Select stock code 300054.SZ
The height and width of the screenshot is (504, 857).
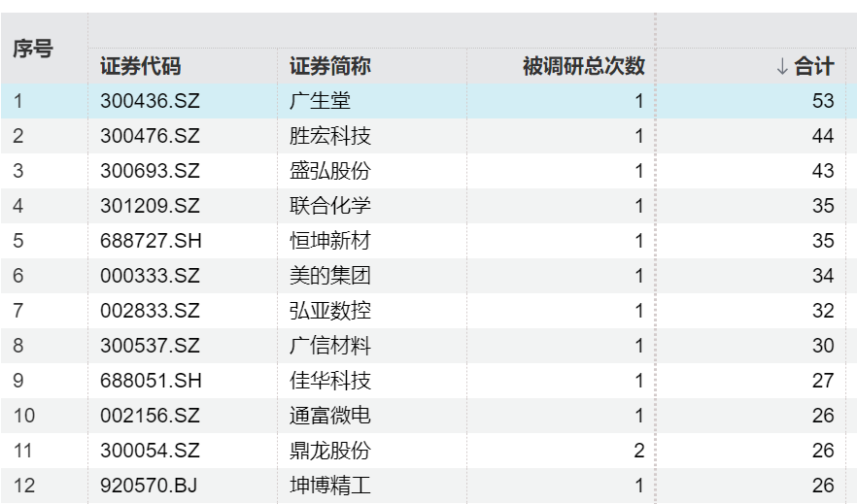[x=150, y=451]
